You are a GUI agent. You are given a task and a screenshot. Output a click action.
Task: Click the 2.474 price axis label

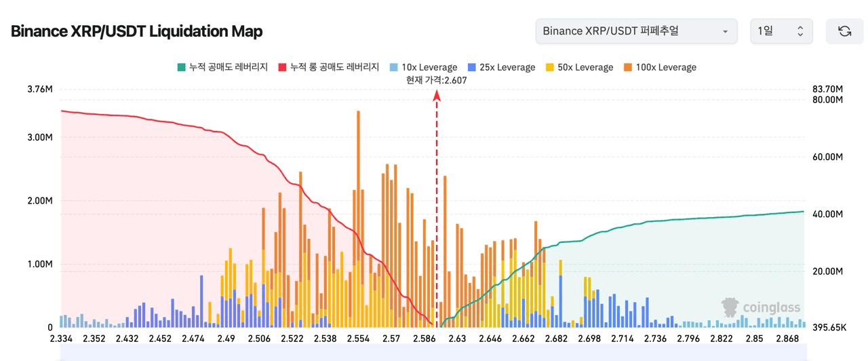pos(193,339)
